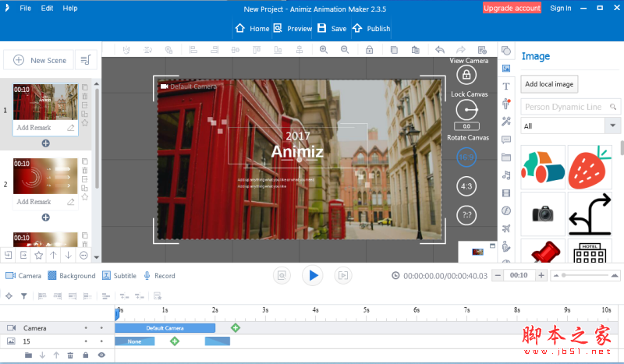Viewport: 624px width, 364px height.
Task: Open the music note sound tool
Action: point(506,175)
